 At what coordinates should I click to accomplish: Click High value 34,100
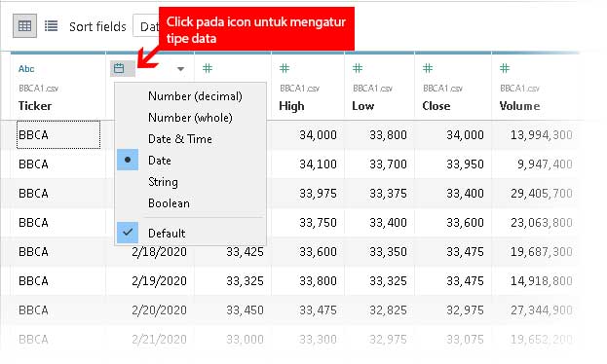click(318, 164)
